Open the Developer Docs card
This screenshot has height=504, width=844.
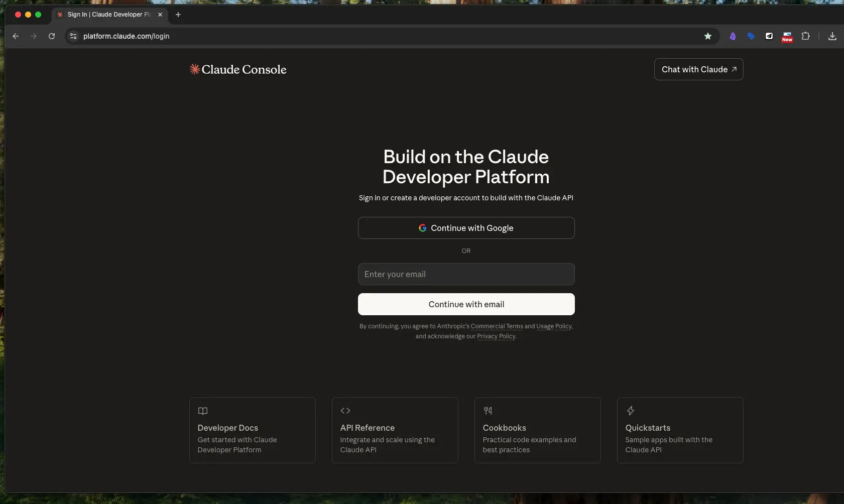point(252,430)
